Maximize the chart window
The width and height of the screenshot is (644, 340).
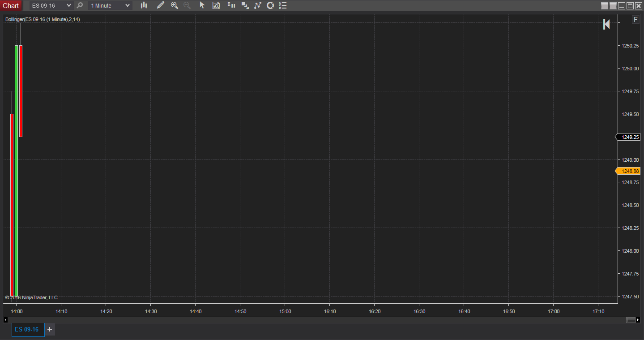(630, 6)
